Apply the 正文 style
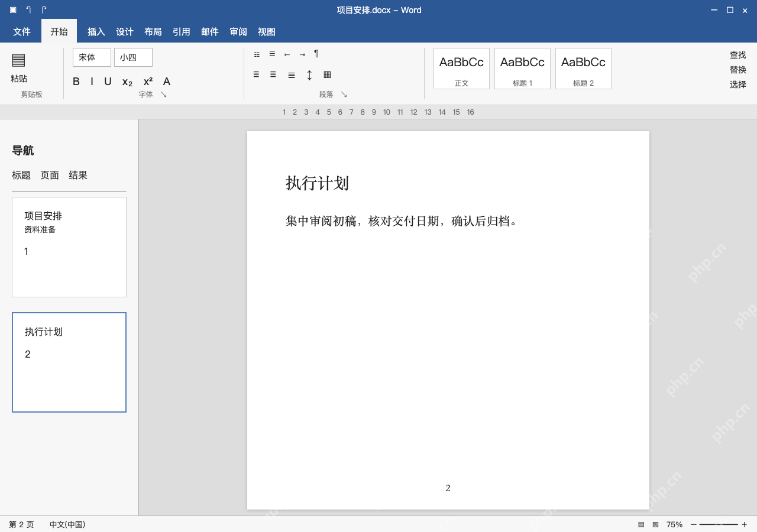Image resolution: width=757 pixels, height=532 pixels. click(461, 69)
